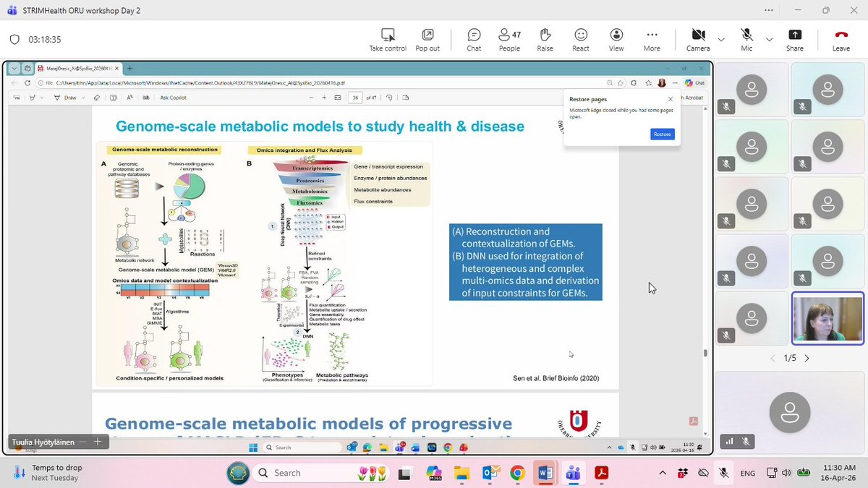Open File Explorer from taskbar
Image resolution: width=868 pixels, height=488 pixels.
(462, 473)
